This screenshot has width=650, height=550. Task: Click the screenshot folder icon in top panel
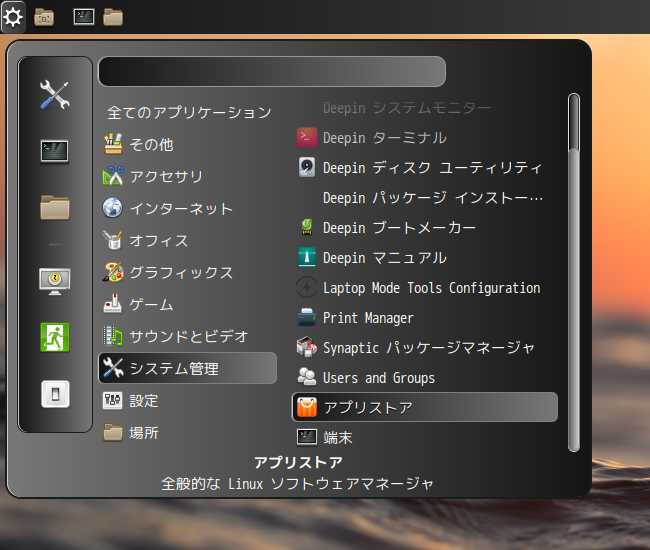tap(44, 17)
